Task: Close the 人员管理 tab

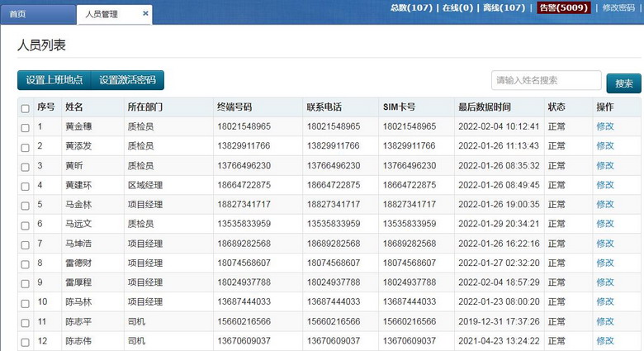Action: point(145,13)
